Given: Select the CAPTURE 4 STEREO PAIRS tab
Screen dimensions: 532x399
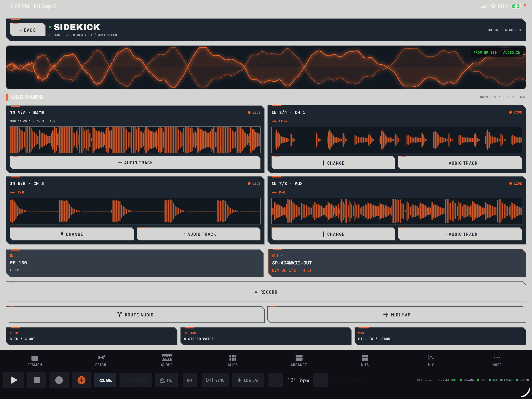Looking at the screenshot, I should (266, 336).
